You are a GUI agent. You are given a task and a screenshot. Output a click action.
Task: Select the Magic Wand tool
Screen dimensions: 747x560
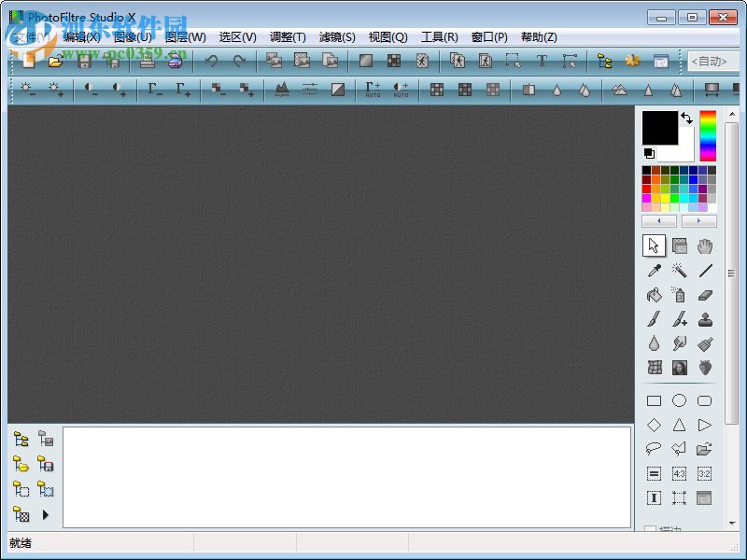(x=679, y=270)
